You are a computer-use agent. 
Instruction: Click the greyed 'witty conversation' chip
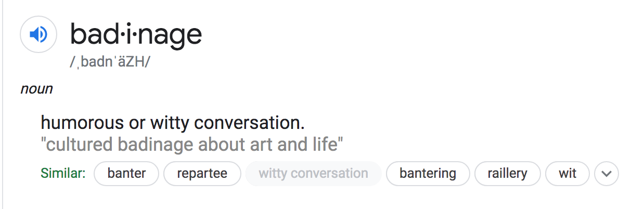[313, 174]
